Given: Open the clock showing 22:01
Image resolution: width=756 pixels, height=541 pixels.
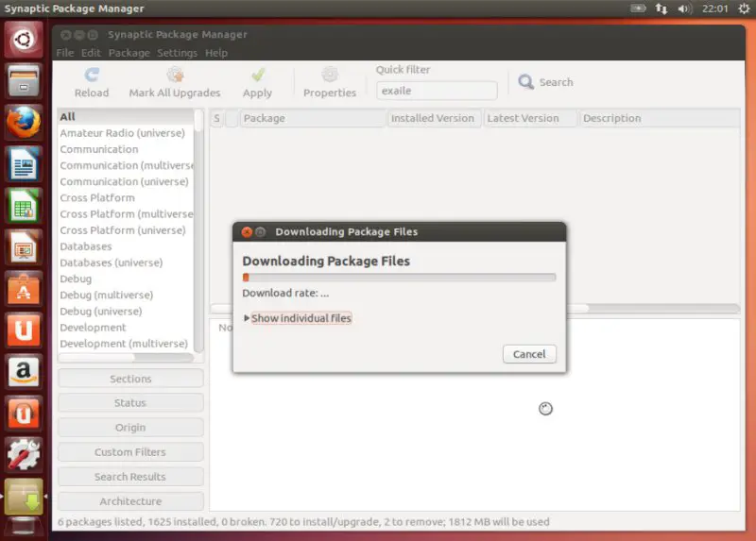Looking at the screenshot, I should (x=714, y=8).
